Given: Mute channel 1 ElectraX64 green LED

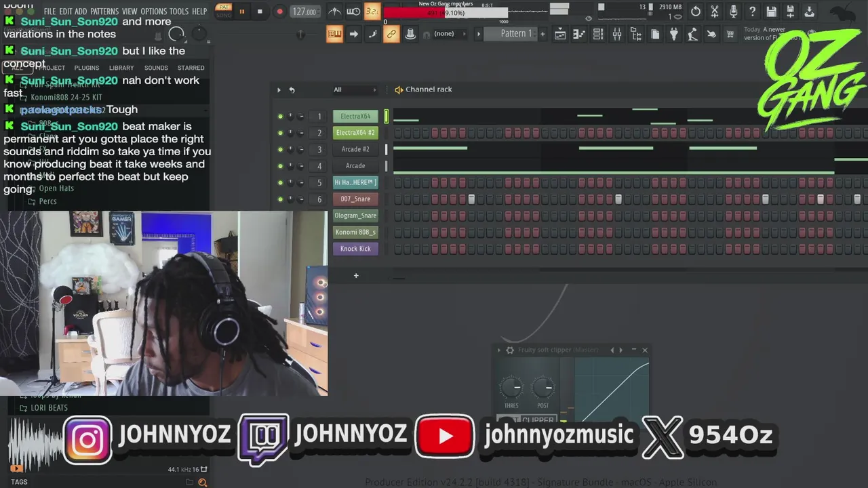Looking at the screenshot, I should [280, 117].
